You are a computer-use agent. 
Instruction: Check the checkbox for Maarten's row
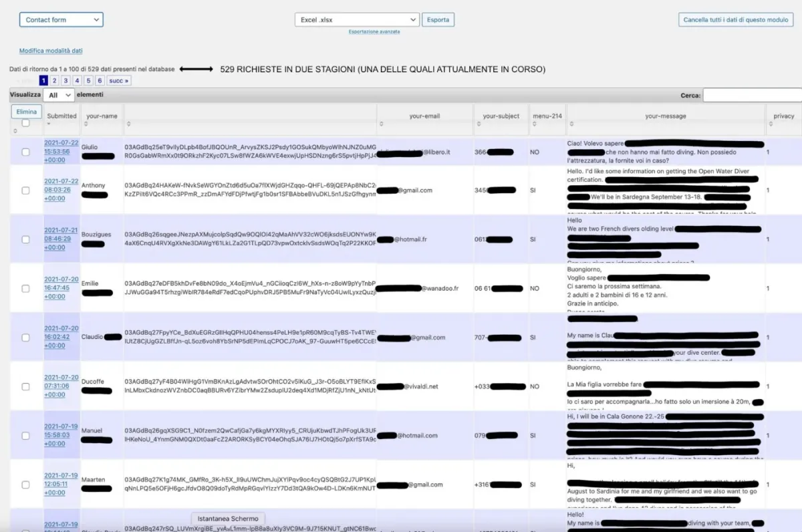point(25,485)
